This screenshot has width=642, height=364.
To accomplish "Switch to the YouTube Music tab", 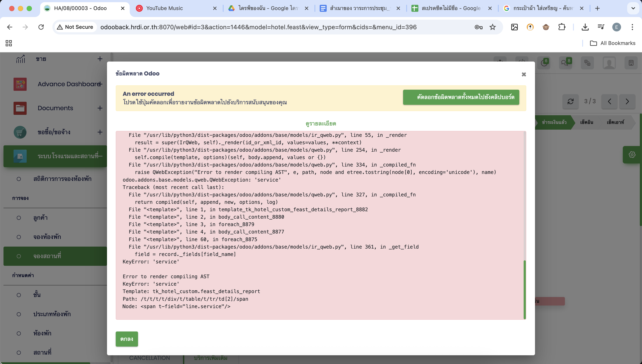I will pyautogui.click(x=164, y=8).
